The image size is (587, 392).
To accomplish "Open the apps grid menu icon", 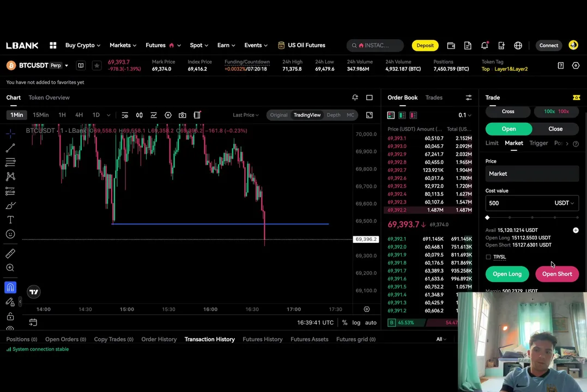I will click(53, 45).
